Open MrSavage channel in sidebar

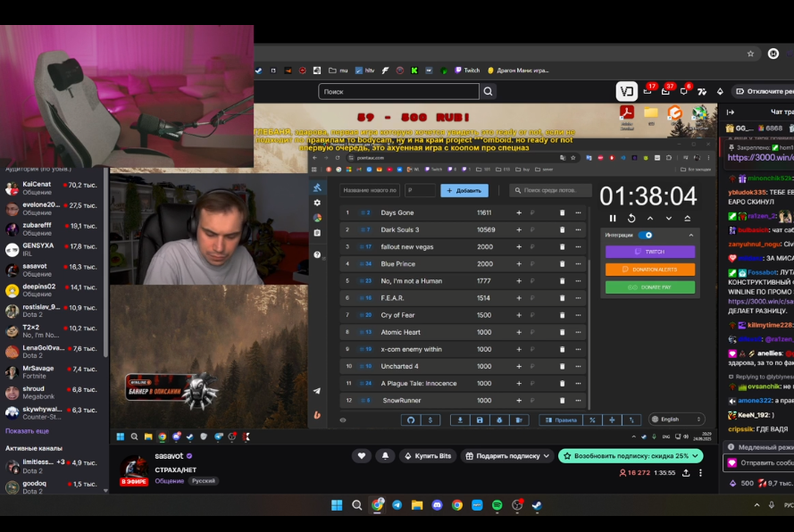(53, 372)
